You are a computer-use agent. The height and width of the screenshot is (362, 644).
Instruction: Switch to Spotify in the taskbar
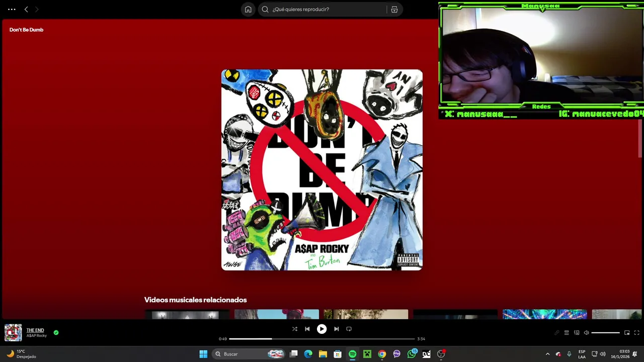tap(352, 354)
